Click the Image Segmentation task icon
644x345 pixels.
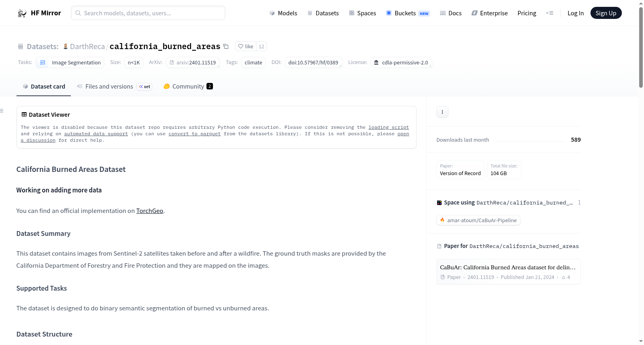43,62
